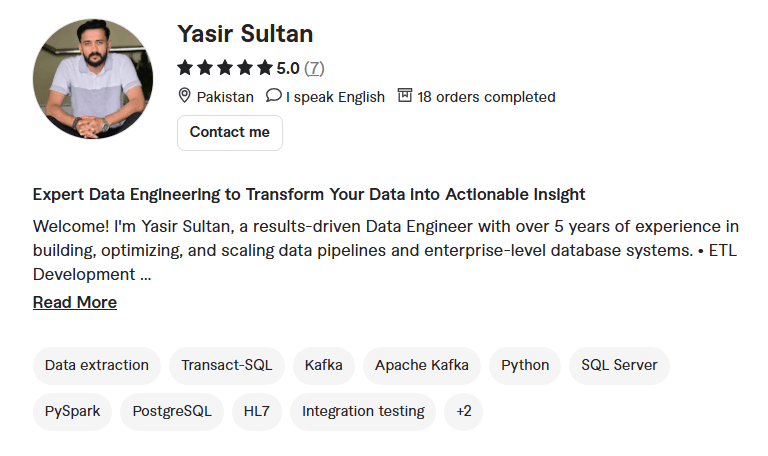Open Yasir Sultan's profile photo
Viewport: 768px width, 456px height.
[93, 78]
